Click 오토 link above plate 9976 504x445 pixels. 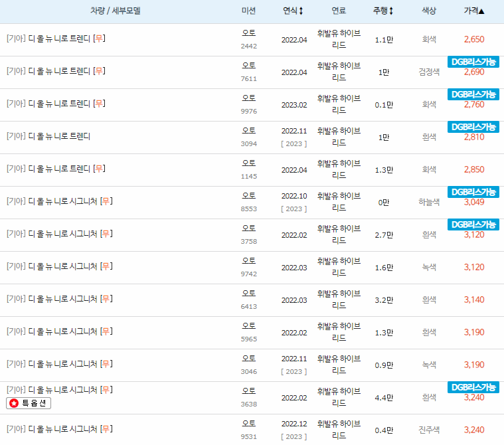click(x=249, y=98)
